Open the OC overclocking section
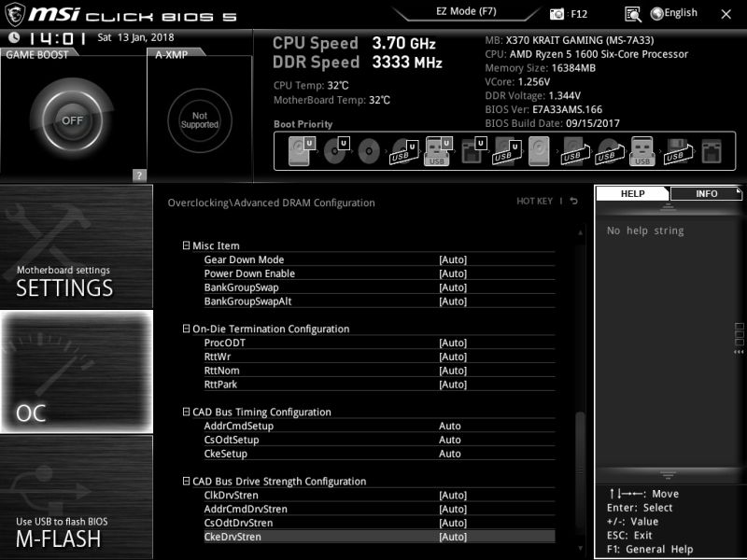 click(x=77, y=371)
